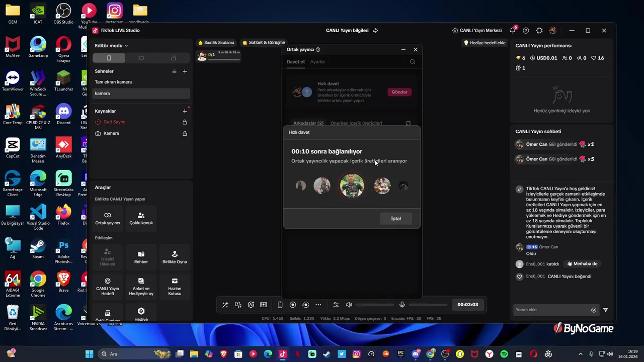Click the info icon next to Ortak yayıncı
Viewport: 644px width, 362px height.
[318, 50]
